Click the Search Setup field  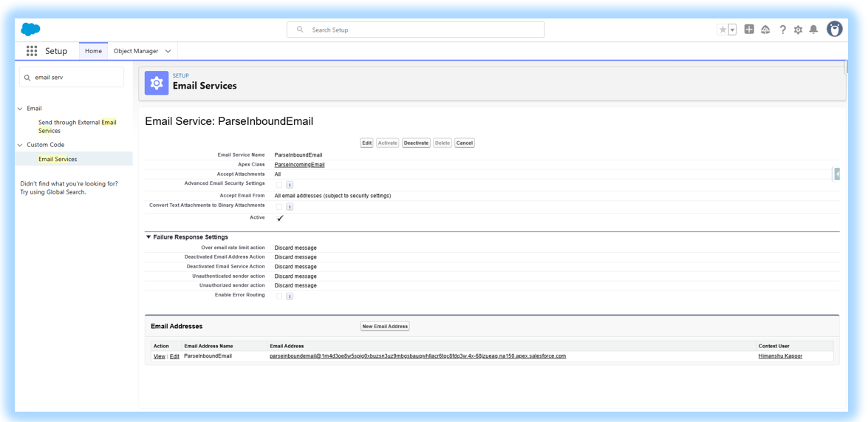click(415, 30)
